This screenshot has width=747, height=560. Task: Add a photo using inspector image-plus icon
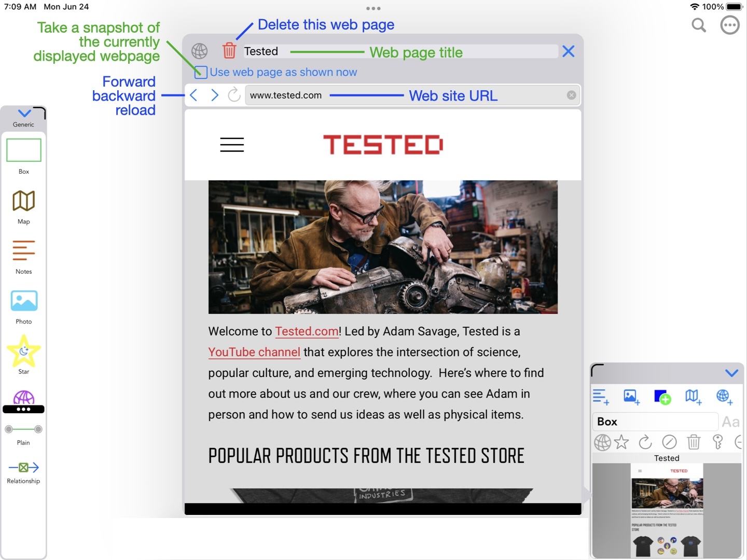(x=631, y=397)
